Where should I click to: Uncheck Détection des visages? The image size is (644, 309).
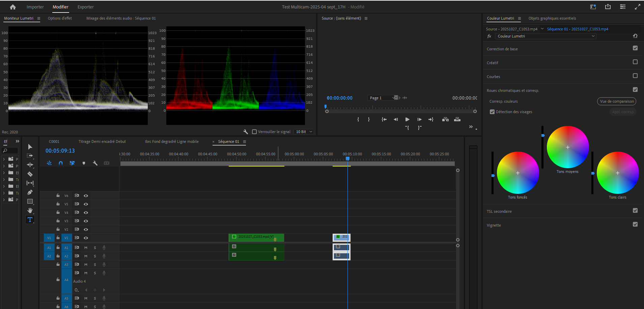point(492,112)
